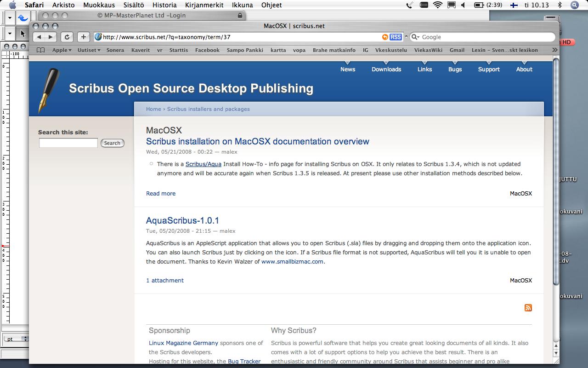Click the fountain pen Scribus logo
Image resolution: width=588 pixels, height=368 pixels.
48,91
